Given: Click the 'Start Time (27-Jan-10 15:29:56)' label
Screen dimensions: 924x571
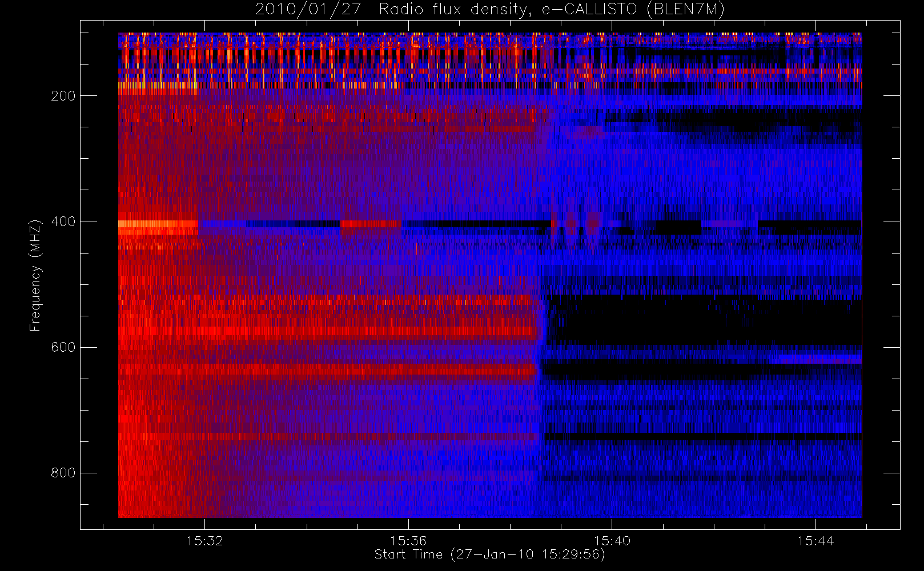Looking at the screenshot, I should (x=490, y=554).
